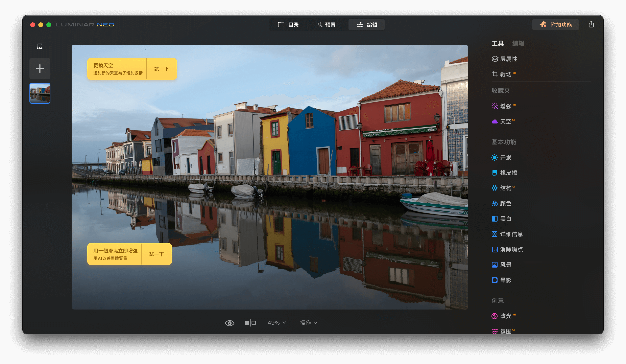The width and height of the screenshot is (626, 364).
Task: Open the Relight AI tool
Action: tap(505, 316)
